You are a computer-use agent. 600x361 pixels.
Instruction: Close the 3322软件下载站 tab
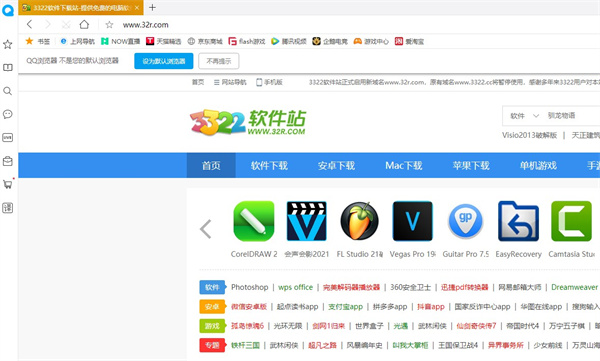click(137, 8)
